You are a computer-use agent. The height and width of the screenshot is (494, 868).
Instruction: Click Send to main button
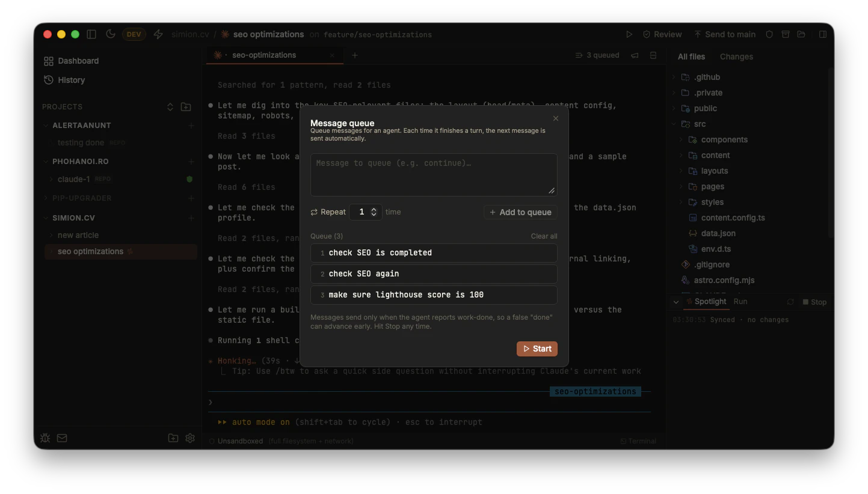[x=725, y=34]
